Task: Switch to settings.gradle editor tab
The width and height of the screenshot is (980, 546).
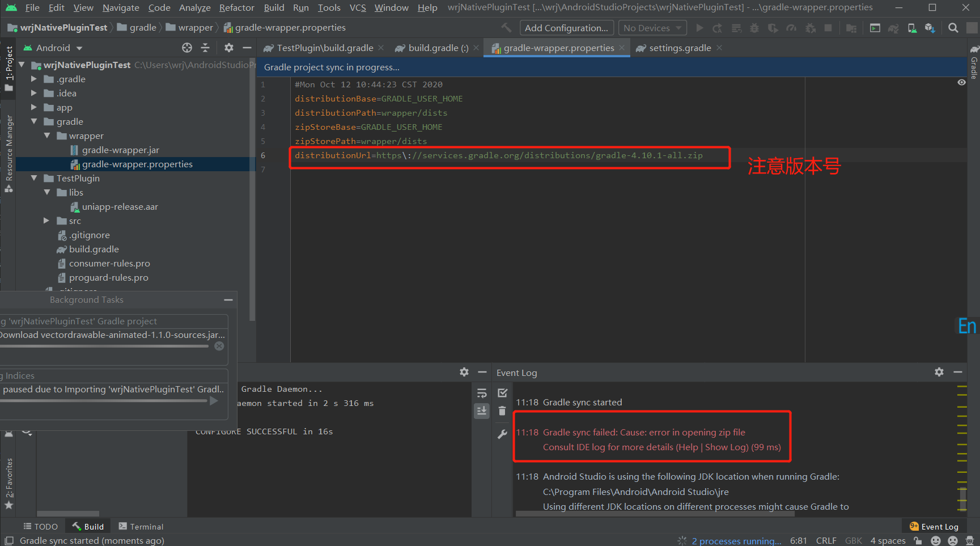Action: [x=680, y=48]
